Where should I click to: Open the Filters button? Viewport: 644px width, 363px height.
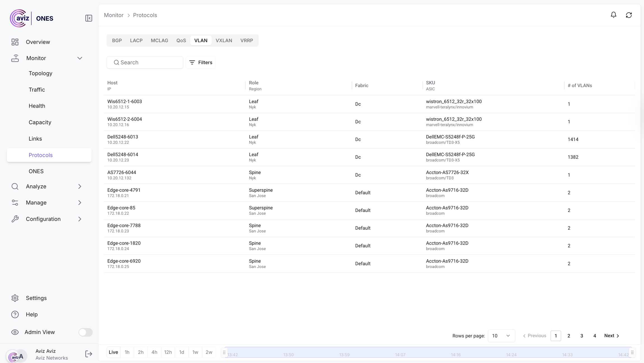point(200,62)
